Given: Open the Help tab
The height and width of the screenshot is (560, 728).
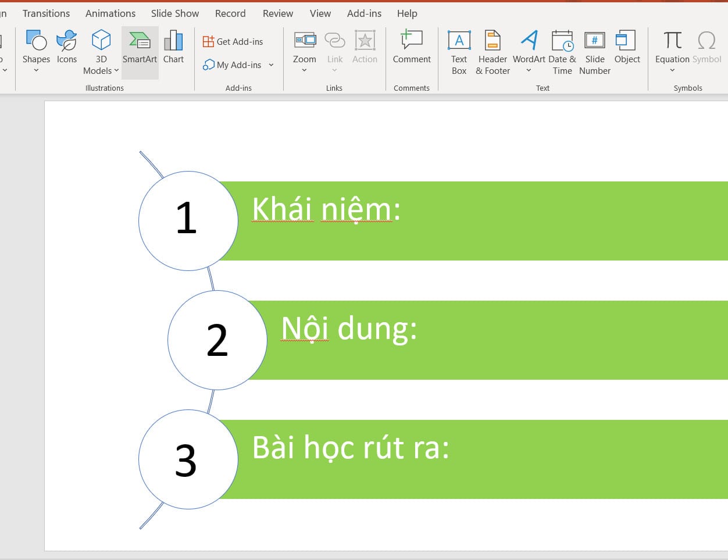Looking at the screenshot, I should click(407, 13).
